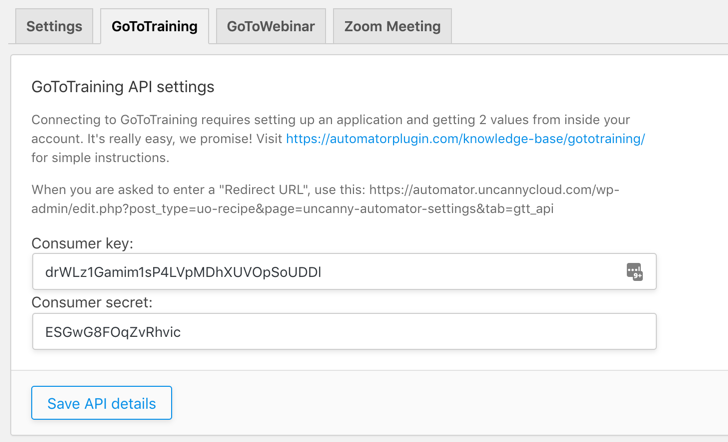Click the "admin/edit.php?post_type=uo-recipe" redirect URL line
728x442 pixels.
coord(292,208)
